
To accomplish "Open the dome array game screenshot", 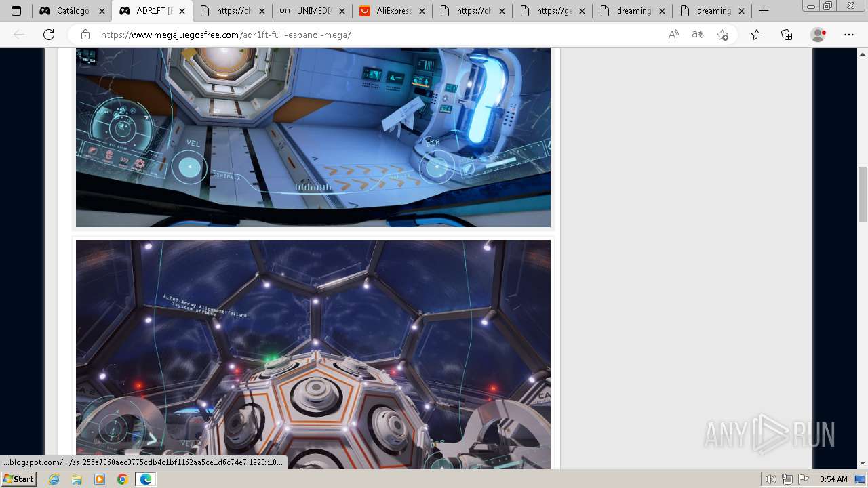I will 313,354.
